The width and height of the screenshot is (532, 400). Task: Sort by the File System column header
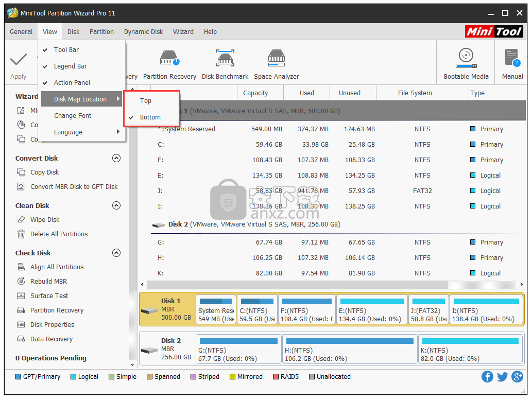coord(422,93)
